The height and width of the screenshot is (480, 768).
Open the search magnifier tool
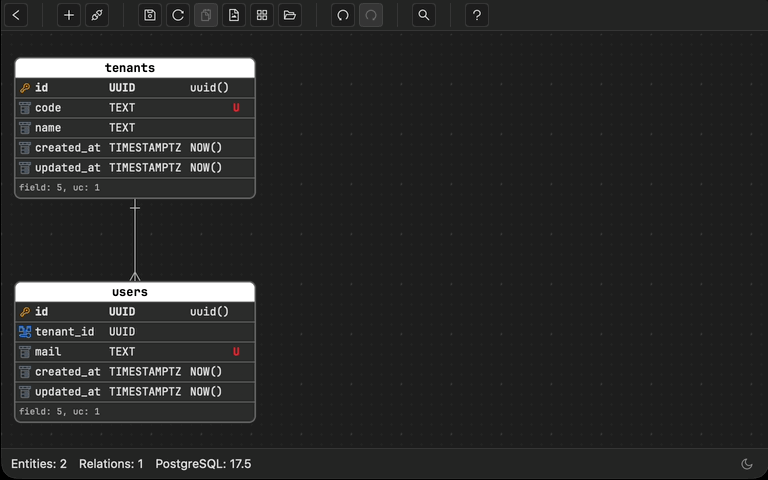point(424,15)
